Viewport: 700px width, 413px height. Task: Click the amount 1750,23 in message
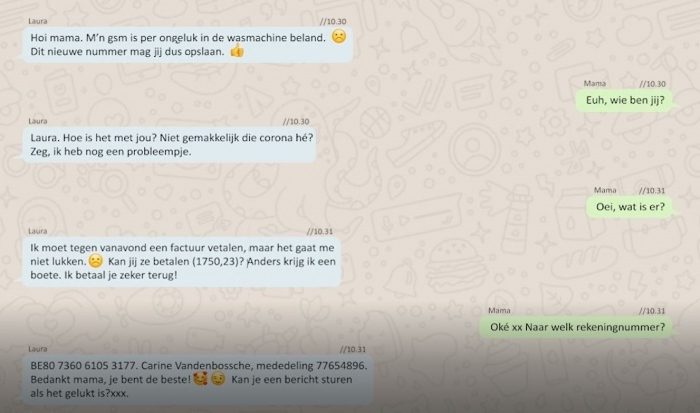(x=218, y=262)
